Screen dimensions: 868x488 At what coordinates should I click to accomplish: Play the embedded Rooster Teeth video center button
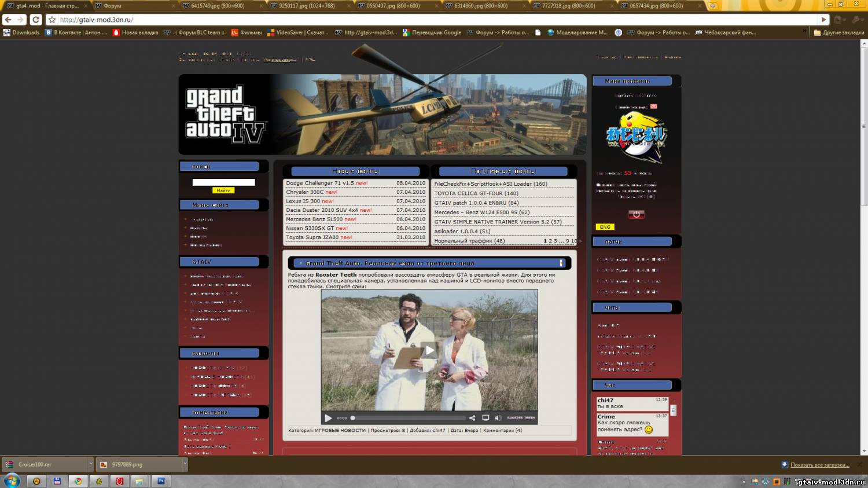pos(429,350)
